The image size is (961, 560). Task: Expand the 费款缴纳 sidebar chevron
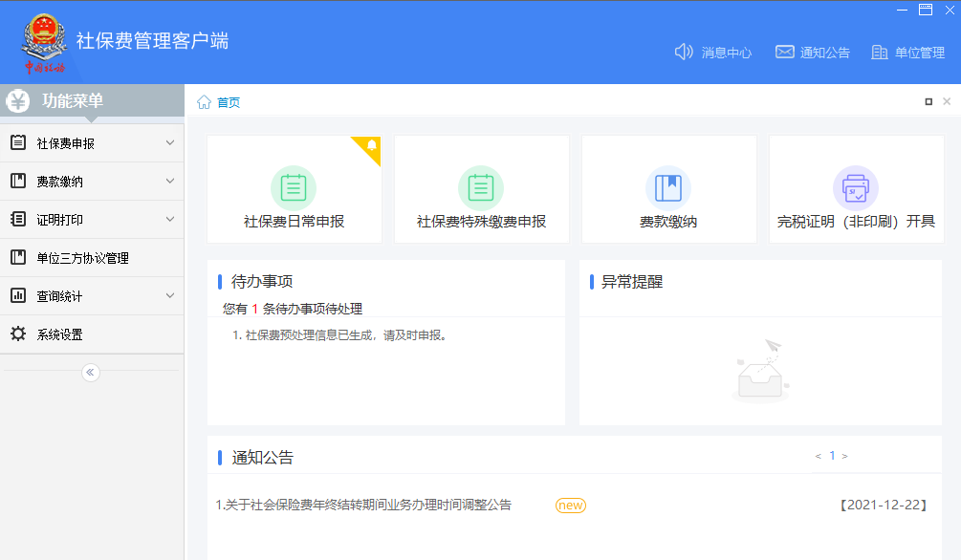click(x=170, y=182)
